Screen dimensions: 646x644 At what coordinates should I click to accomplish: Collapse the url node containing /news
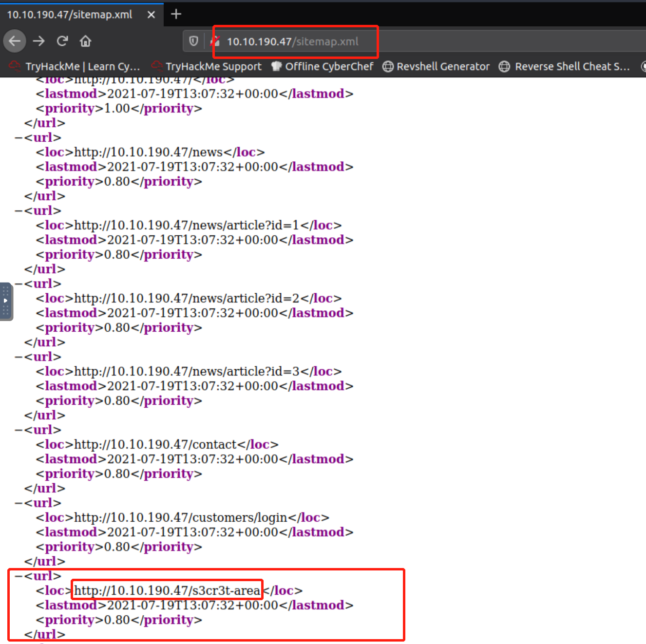19,138
